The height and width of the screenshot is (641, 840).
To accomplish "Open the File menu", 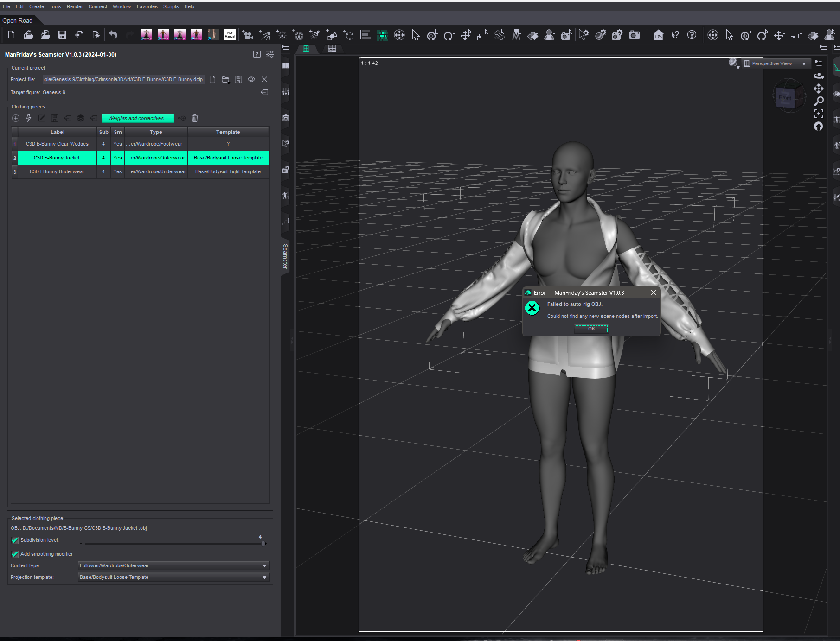I will pos(6,6).
